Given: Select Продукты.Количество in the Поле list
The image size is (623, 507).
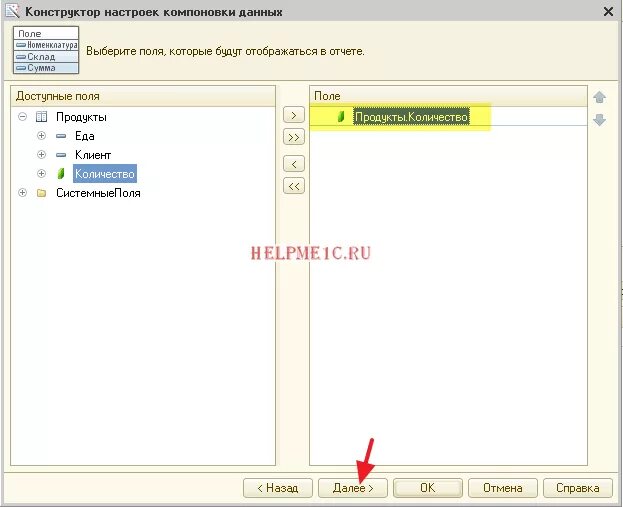Looking at the screenshot, I should (x=411, y=117).
